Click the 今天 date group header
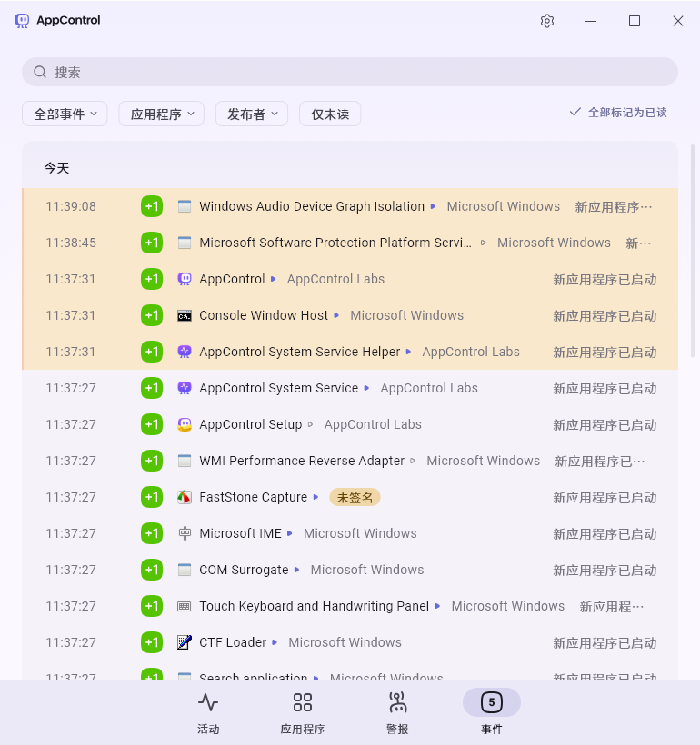The image size is (700, 745). coord(56,168)
